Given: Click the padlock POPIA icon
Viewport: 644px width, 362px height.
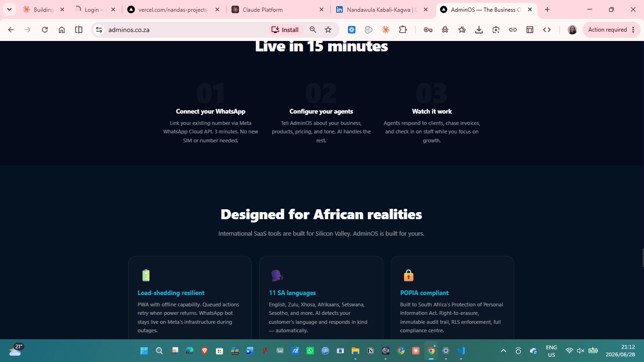Looking at the screenshot, I should coord(408,275).
